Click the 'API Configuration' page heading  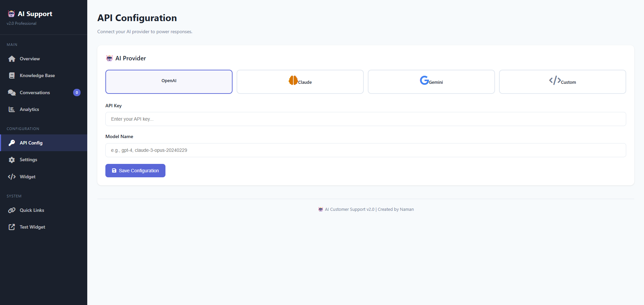click(137, 18)
